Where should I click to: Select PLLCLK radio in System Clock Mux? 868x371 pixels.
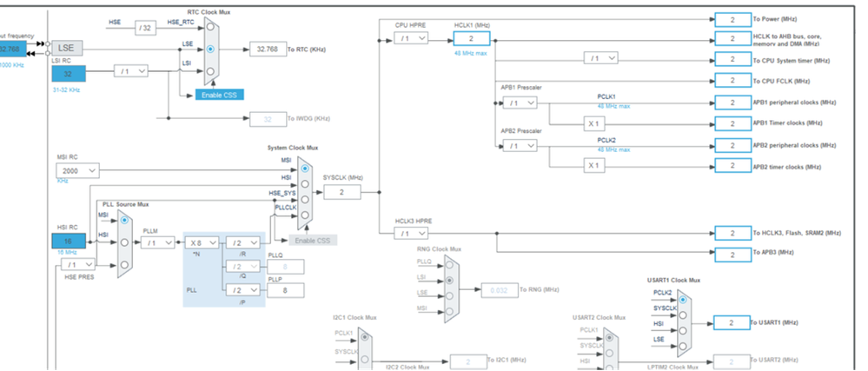click(304, 215)
